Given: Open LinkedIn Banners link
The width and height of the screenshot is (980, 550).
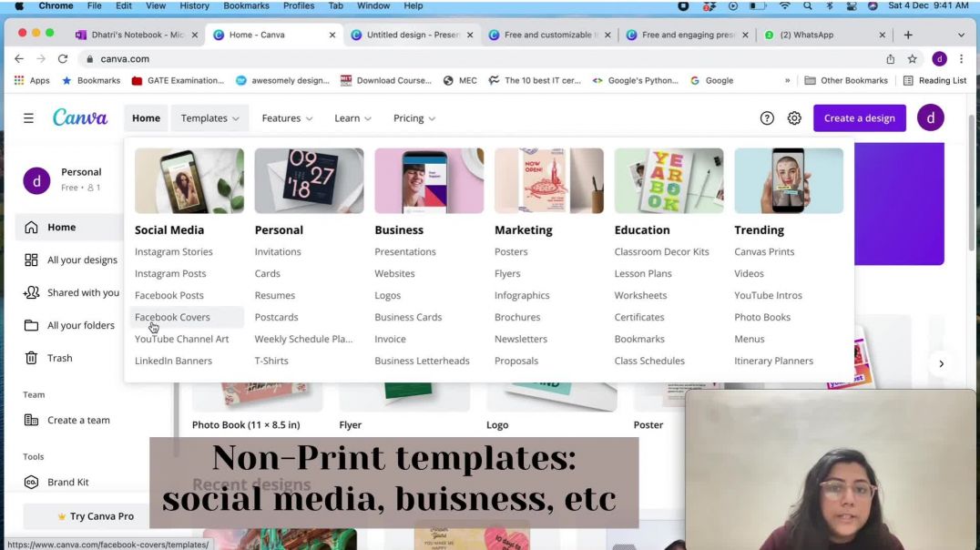Looking at the screenshot, I should point(173,361).
